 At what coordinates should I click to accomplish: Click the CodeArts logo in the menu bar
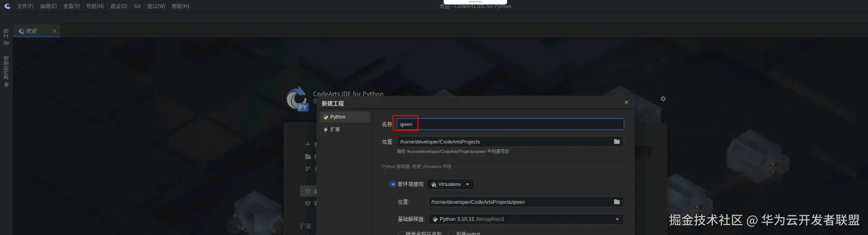pyautogui.click(x=7, y=6)
